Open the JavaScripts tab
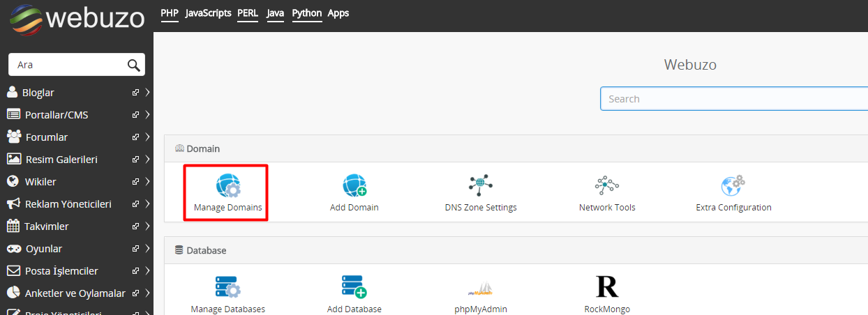The image size is (868, 315). point(208,13)
